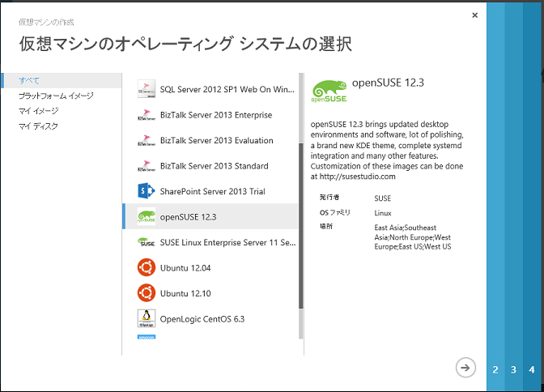Click the Ubuntu 12.04 logo icon
Viewport: 544px width, 392px height.
click(147, 267)
